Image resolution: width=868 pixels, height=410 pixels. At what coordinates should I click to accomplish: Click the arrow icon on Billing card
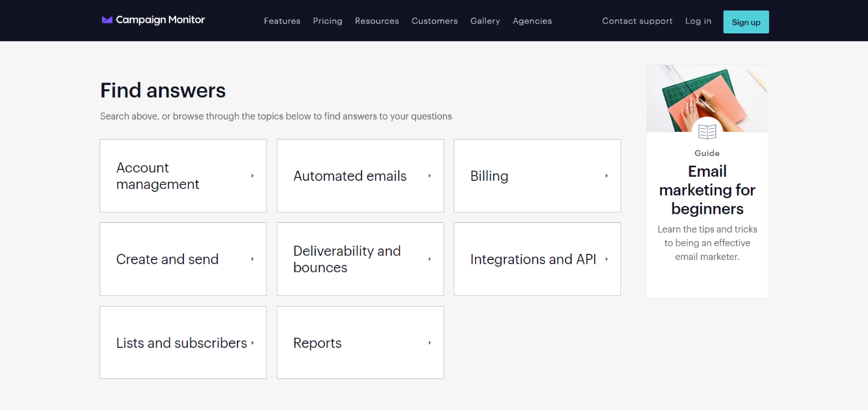pos(606,176)
